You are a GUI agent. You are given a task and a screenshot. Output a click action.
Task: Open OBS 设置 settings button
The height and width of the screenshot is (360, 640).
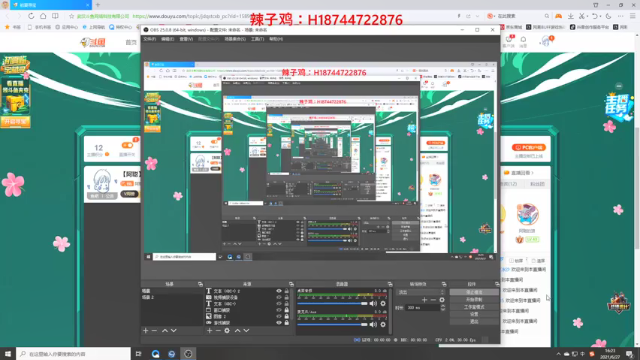coord(474,314)
